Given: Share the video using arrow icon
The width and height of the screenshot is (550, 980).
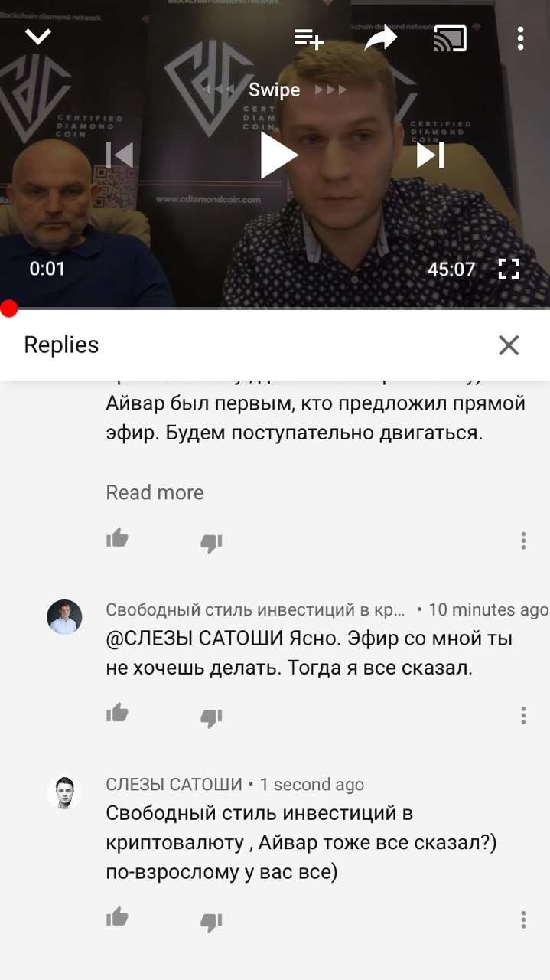Looking at the screenshot, I should click(x=380, y=38).
